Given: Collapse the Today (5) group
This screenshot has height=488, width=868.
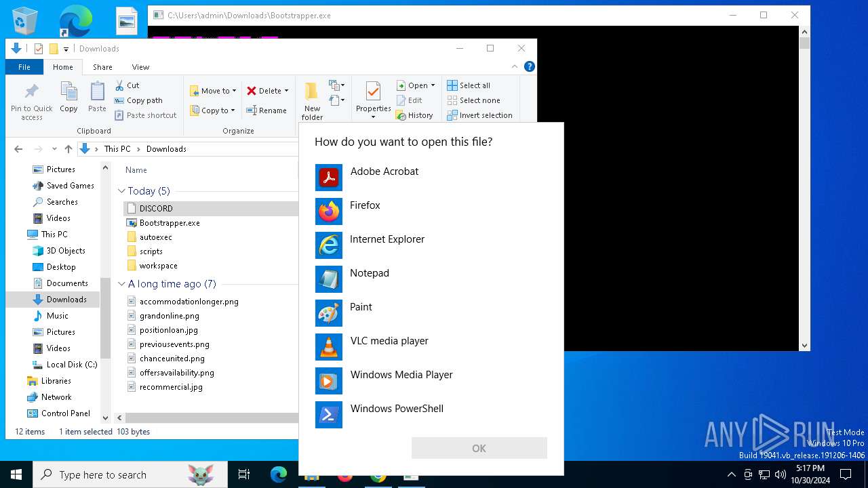Looking at the screenshot, I should [121, 191].
